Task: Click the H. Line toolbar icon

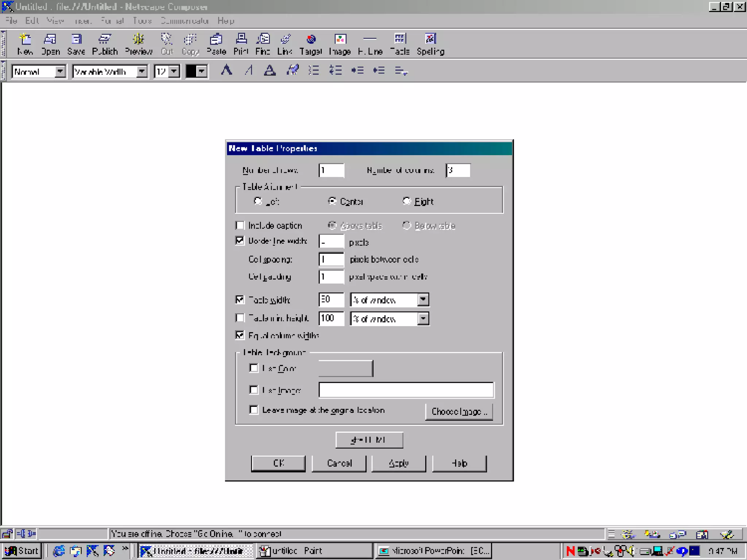Action: coord(370,44)
